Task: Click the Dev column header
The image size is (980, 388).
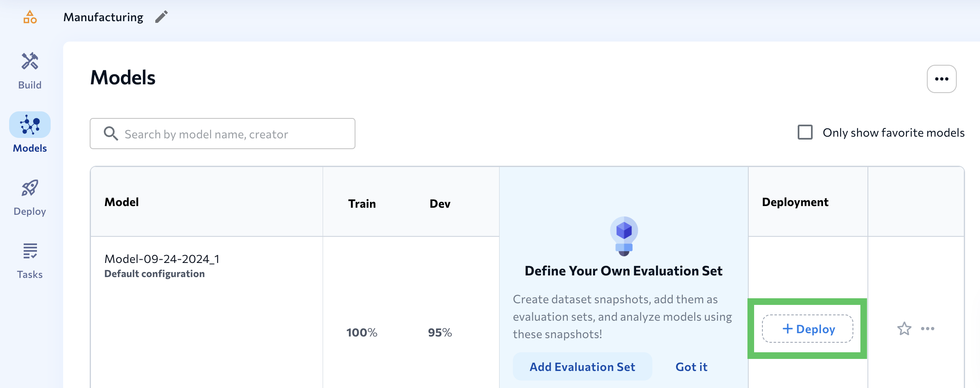Action: click(x=440, y=204)
